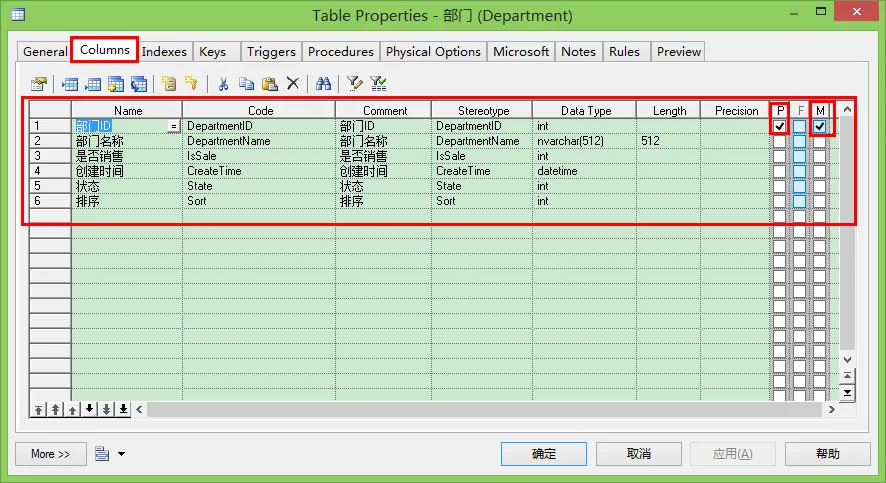Screen dimensions: 886x483
Task: Open Find with the binoculars icon
Action: point(323,84)
